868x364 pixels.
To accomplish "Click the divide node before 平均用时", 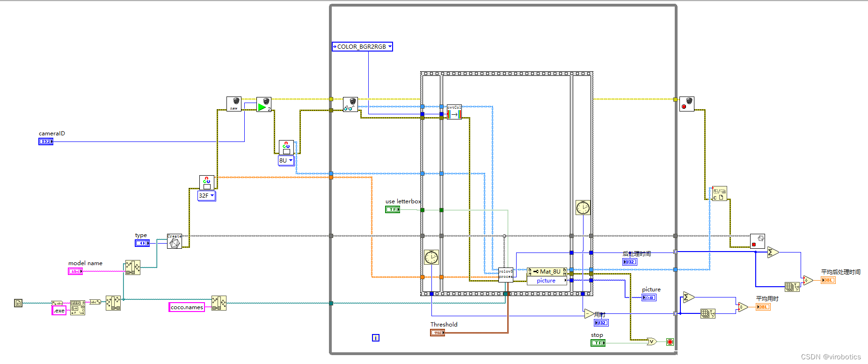I will click(743, 307).
